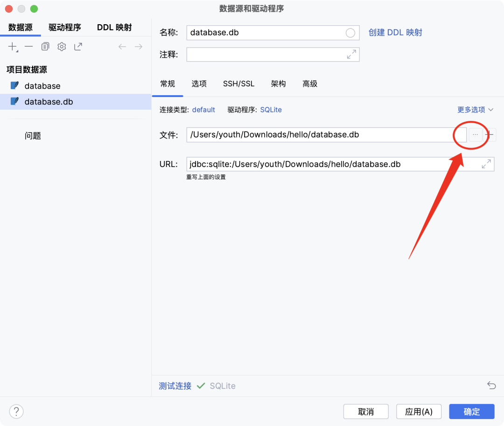The image size is (504, 426).
Task: Switch to the SSH/SSL tab
Action: 238,84
